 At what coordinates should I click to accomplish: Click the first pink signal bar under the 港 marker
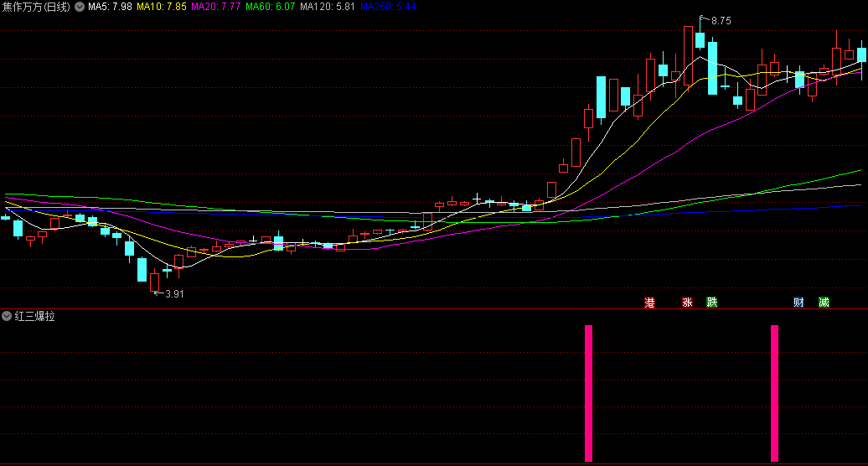[588, 393]
